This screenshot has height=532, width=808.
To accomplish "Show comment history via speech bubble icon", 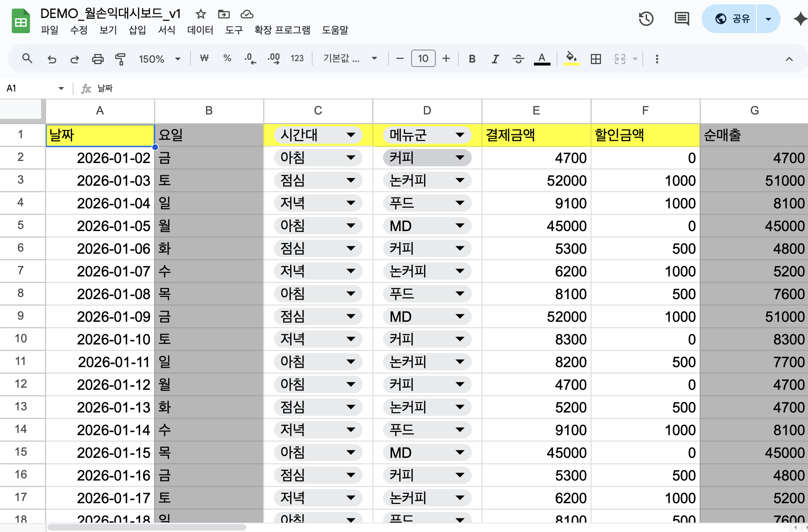I will coord(682,19).
